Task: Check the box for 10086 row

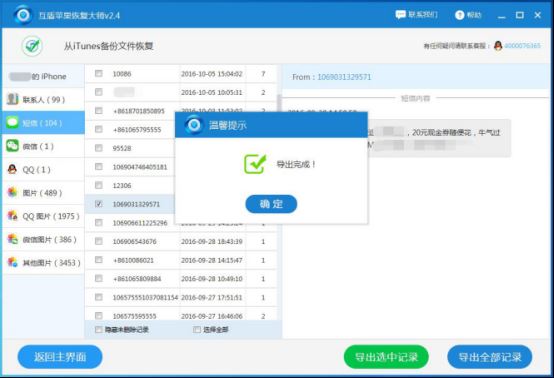Action: [x=99, y=73]
